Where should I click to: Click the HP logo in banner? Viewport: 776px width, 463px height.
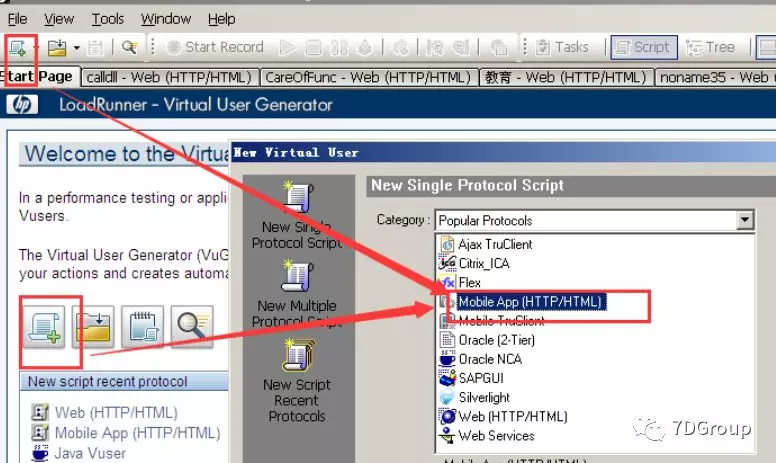pyautogui.click(x=22, y=104)
